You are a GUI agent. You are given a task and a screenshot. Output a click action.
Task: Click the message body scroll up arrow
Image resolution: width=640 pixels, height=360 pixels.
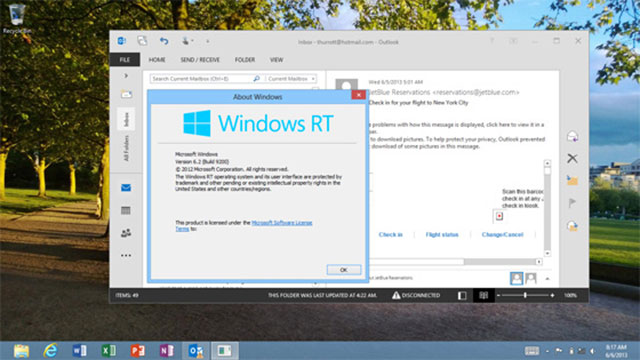547,163
